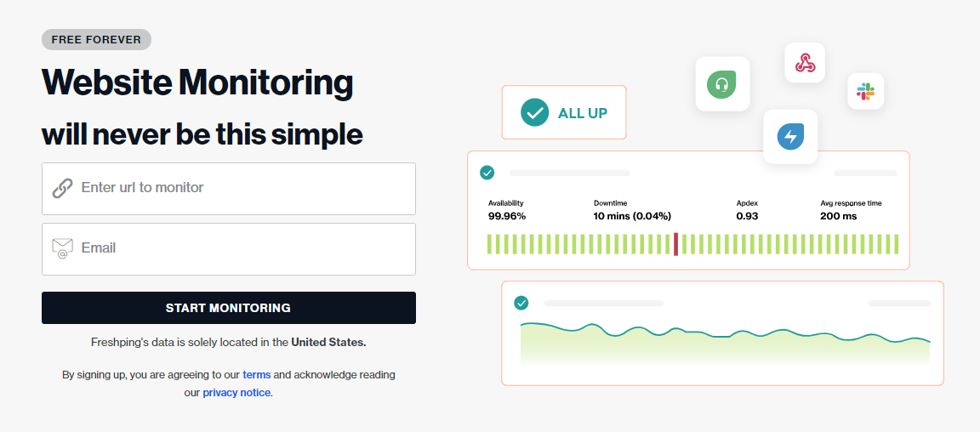Click the link icon in URL field
Image resolution: width=980 pixels, height=432 pixels.
pyautogui.click(x=62, y=188)
